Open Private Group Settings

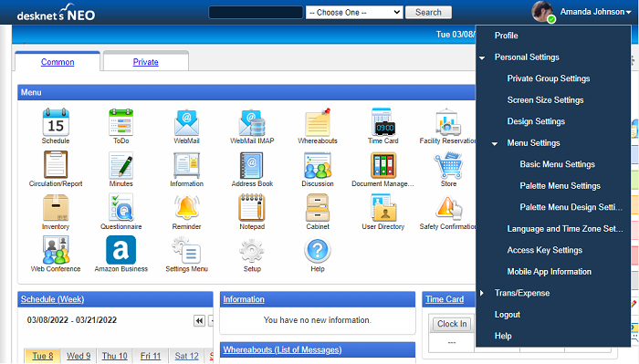pyautogui.click(x=548, y=78)
